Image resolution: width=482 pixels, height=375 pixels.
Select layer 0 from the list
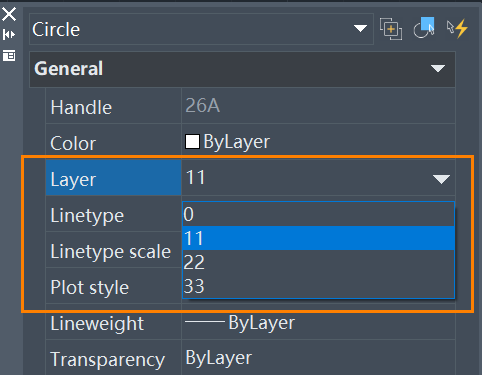tap(318, 214)
